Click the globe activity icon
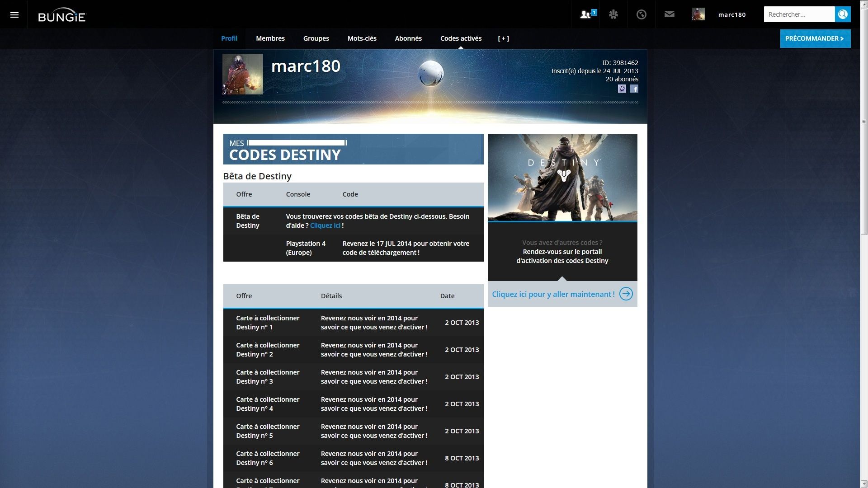This screenshot has width=868, height=488. [641, 14]
